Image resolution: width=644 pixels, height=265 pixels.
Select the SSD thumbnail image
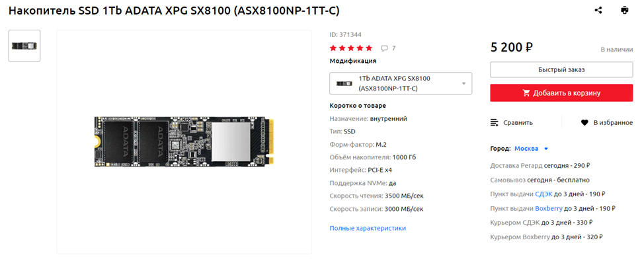pos(24,46)
